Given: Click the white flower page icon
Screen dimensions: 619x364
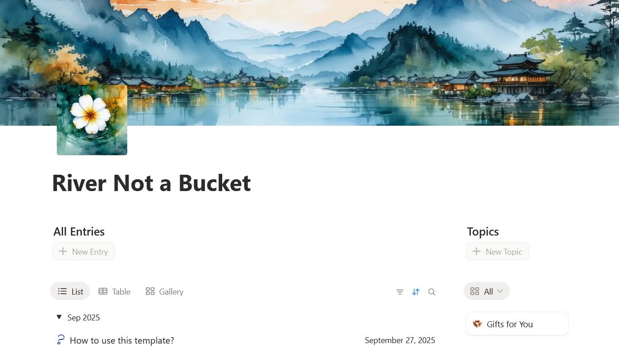Looking at the screenshot, I should coord(92,120).
